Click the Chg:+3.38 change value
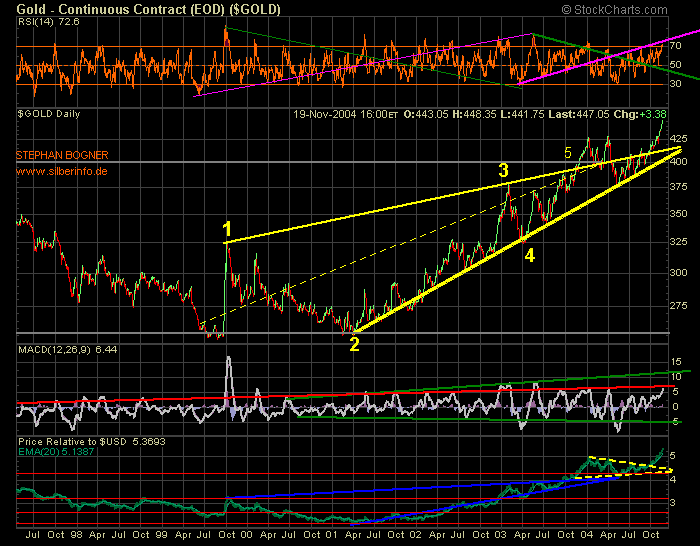 click(x=655, y=116)
